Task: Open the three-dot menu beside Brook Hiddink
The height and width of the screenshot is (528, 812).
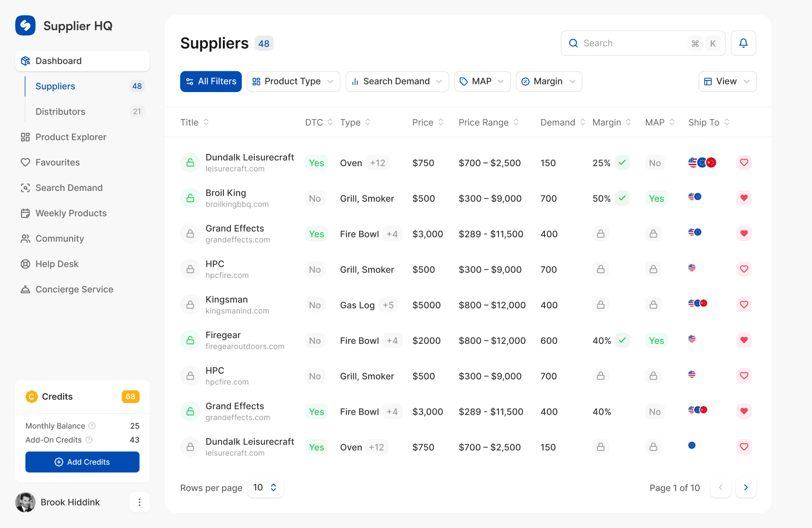Action: (x=139, y=502)
